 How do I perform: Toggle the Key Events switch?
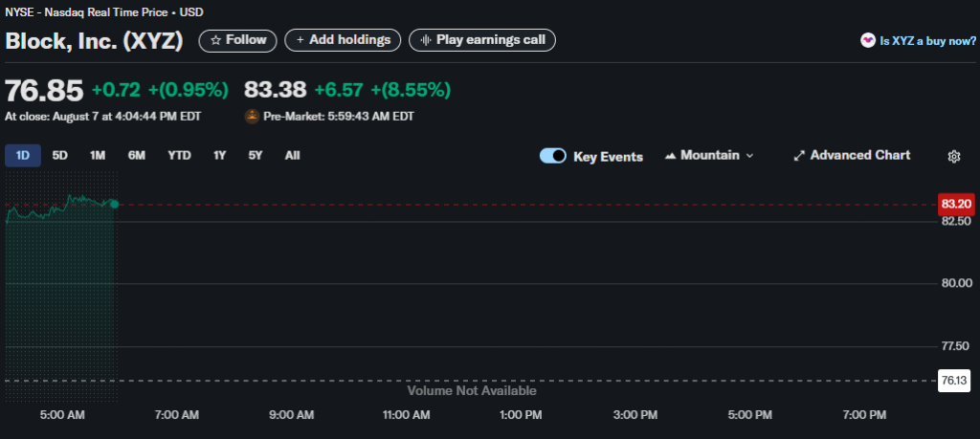(553, 156)
